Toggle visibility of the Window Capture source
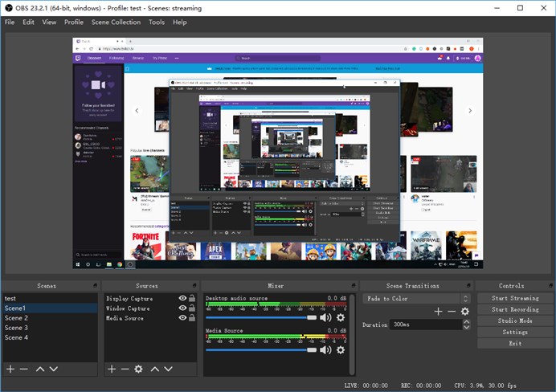 pos(182,308)
